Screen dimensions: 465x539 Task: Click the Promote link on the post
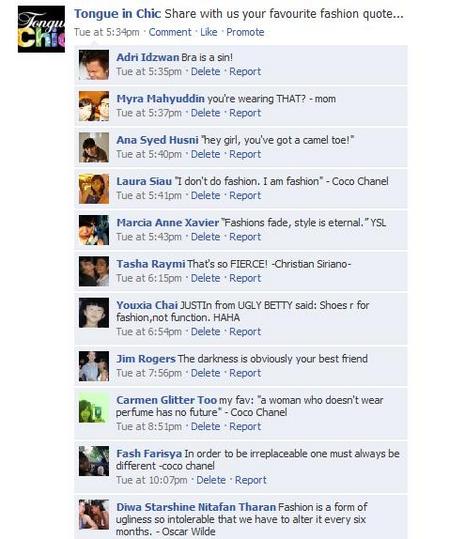point(245,32)
